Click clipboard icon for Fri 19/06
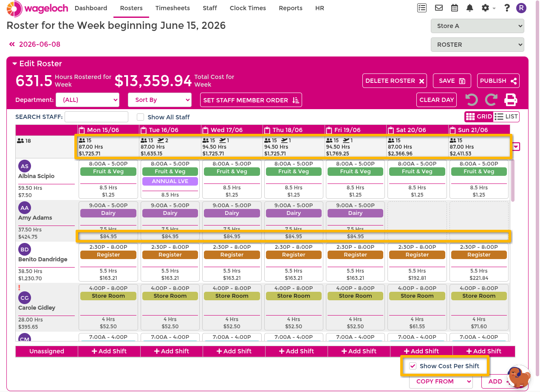Viewport: 540px width, 392px height. tap(329, 130)
